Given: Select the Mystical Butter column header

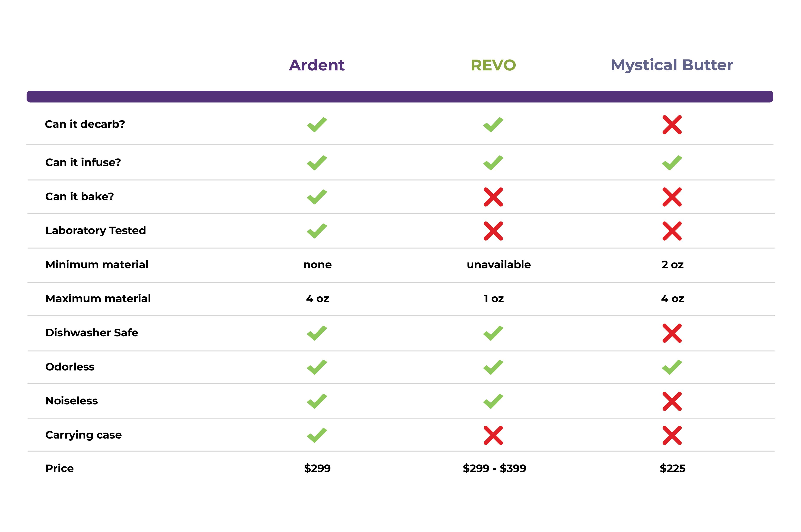Looking at the screenshot, I should [672, 65].
